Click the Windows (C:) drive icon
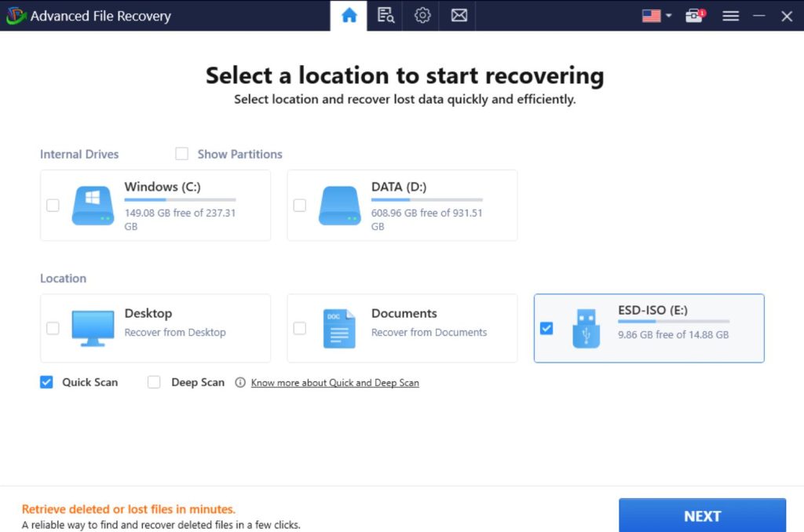Screen dimensions: 804x532 pyautogui.click(x=93, y=206)
